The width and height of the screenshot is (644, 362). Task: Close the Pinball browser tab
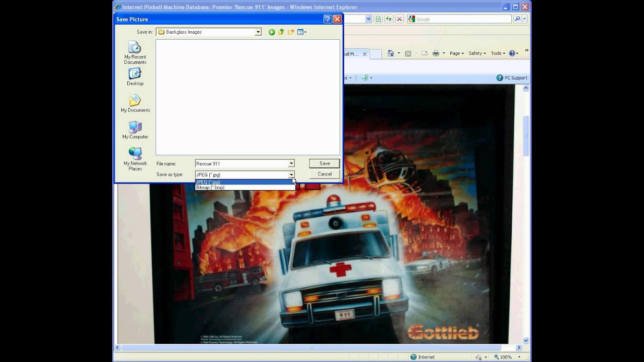pos(365,54)
